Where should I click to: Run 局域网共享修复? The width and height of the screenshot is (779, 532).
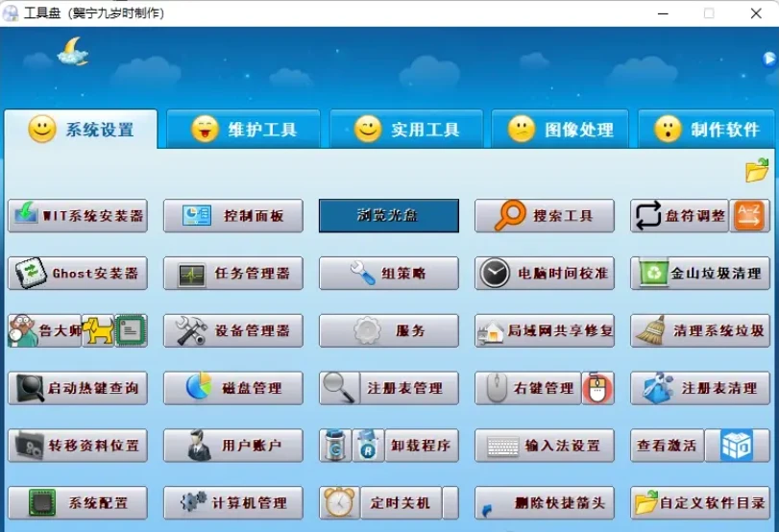coord(545,330)
